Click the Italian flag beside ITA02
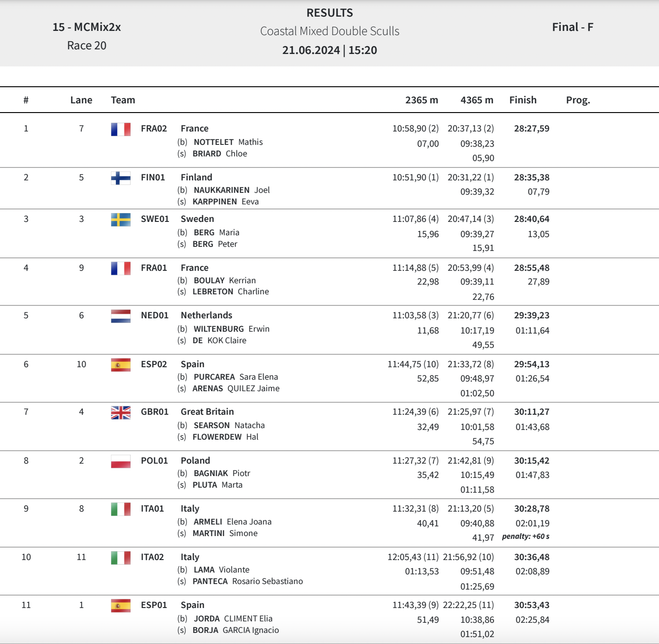This screenshot has width=659, height=644. tap(120, 557)
